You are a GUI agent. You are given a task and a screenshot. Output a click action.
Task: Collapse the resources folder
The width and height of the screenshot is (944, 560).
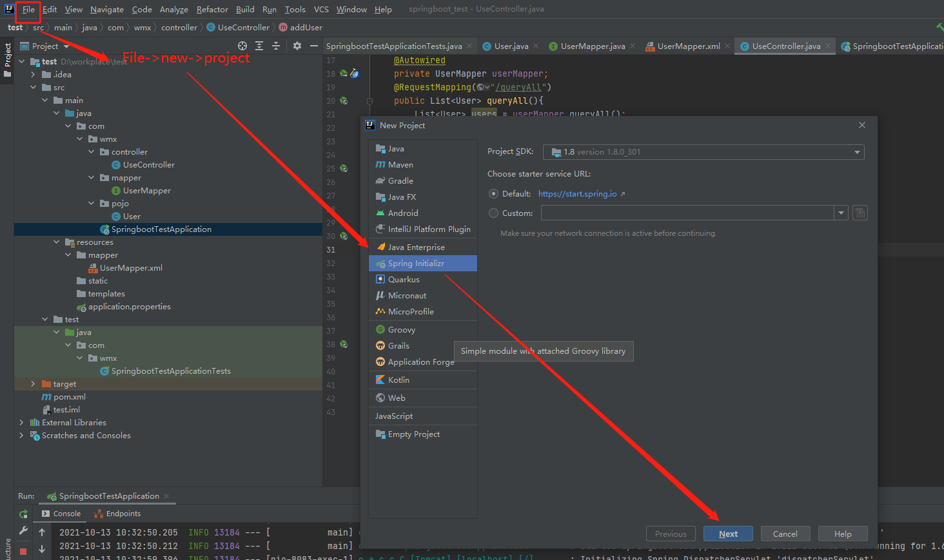[56, 242]
